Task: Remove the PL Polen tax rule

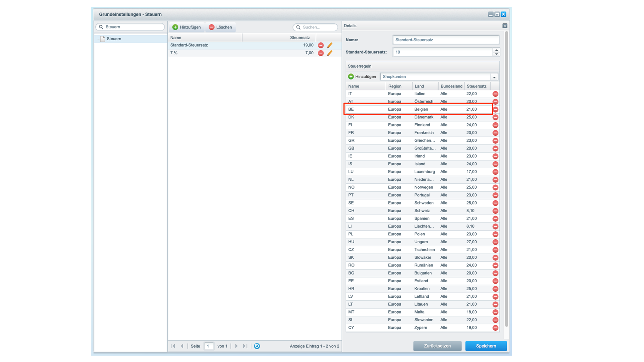Action: (x=495, y=234)
